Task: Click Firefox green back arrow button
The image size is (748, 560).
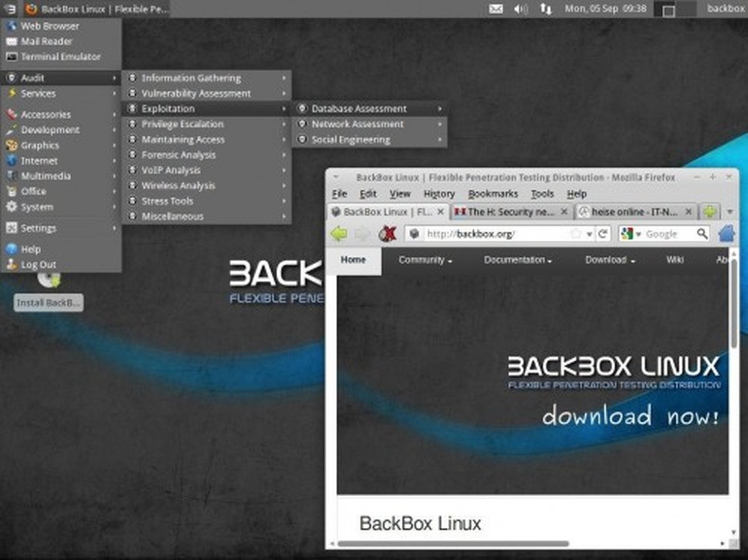Action: (x=338, y=234)
